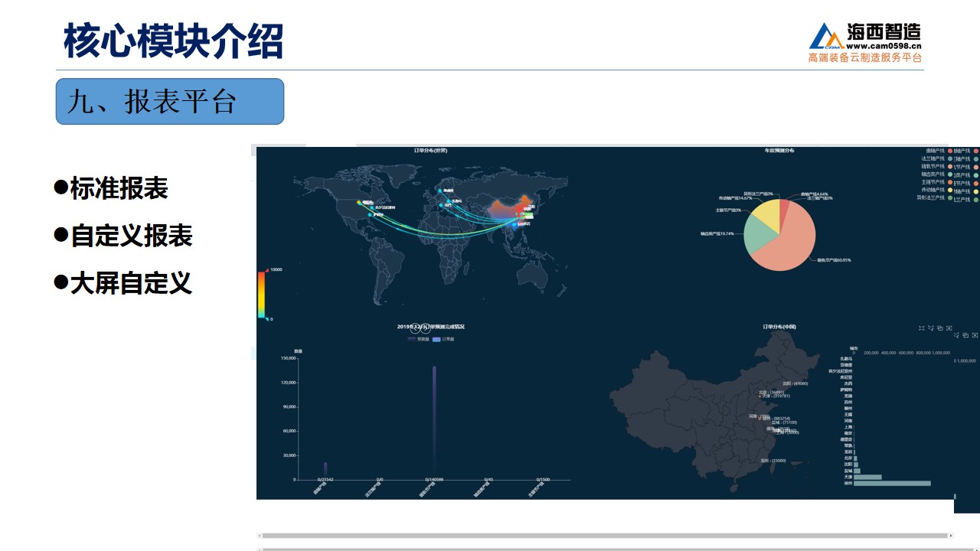Click the 标准报表 bullet text
The height and width of the screenshot is (551, 980).
tap(119, 188)
